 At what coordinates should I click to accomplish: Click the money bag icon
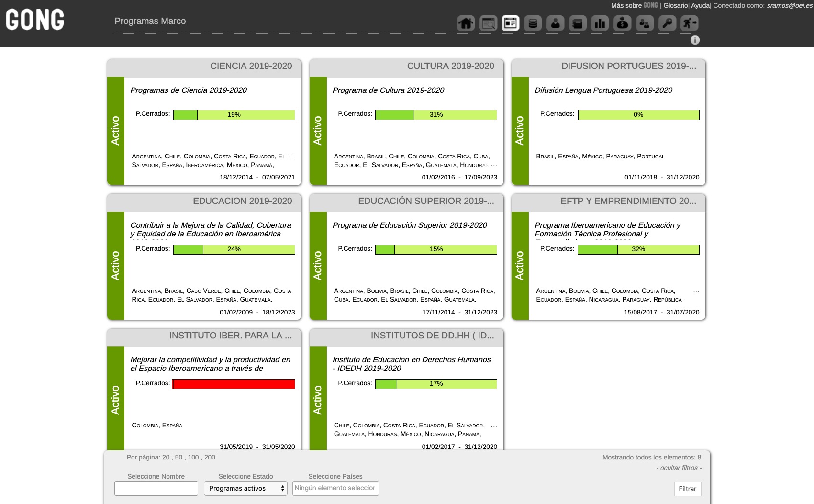coord(622,23)
